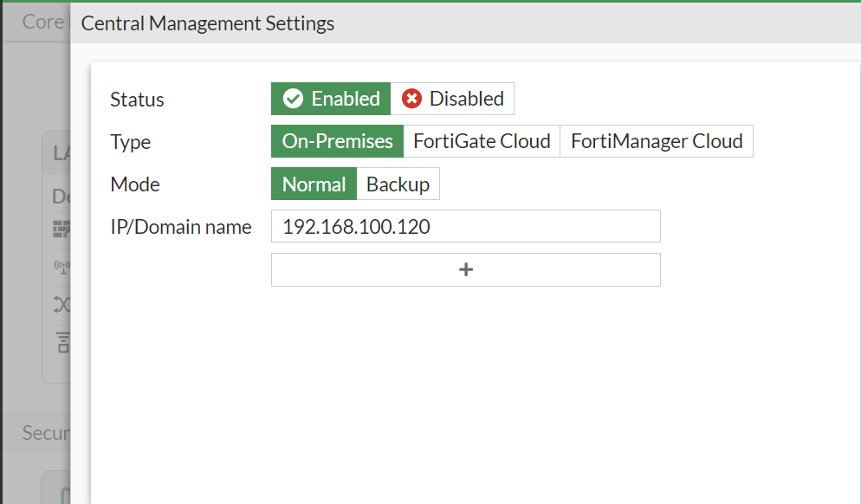Click the plus icon to add another IP
The height and width of the screenshot is (504, 861).
click(465, 269)
